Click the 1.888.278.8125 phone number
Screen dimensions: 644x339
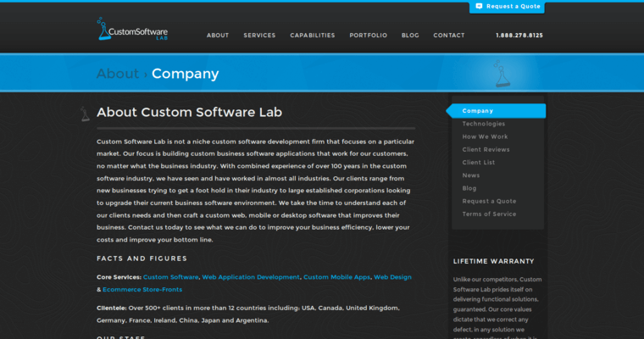click(519, 36)
